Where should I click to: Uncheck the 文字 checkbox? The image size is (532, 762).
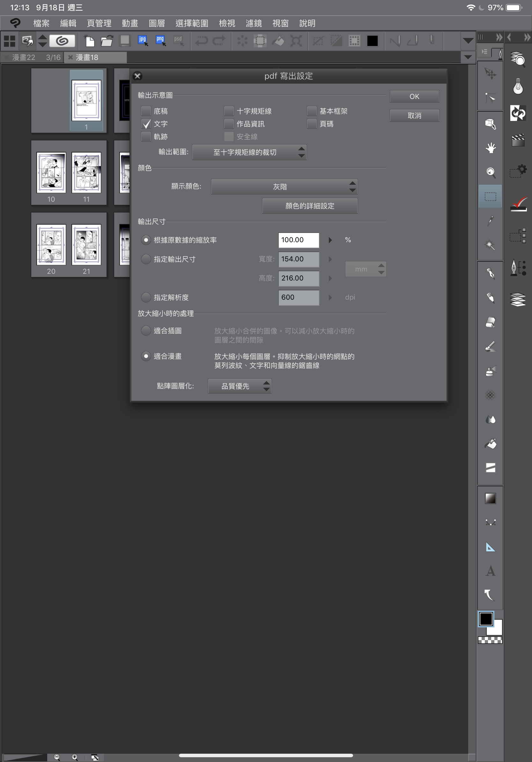146,124
